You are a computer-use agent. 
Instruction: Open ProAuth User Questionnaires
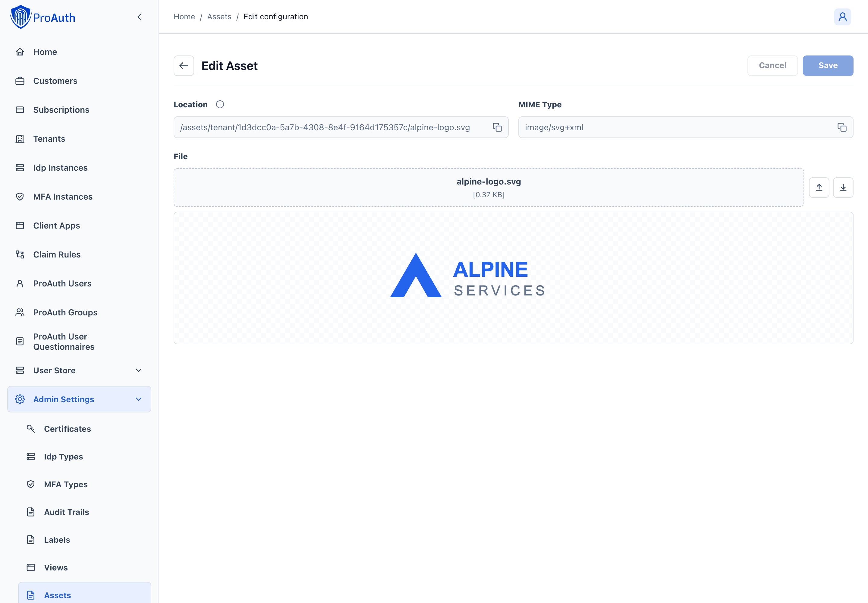(x=79, y=342)
